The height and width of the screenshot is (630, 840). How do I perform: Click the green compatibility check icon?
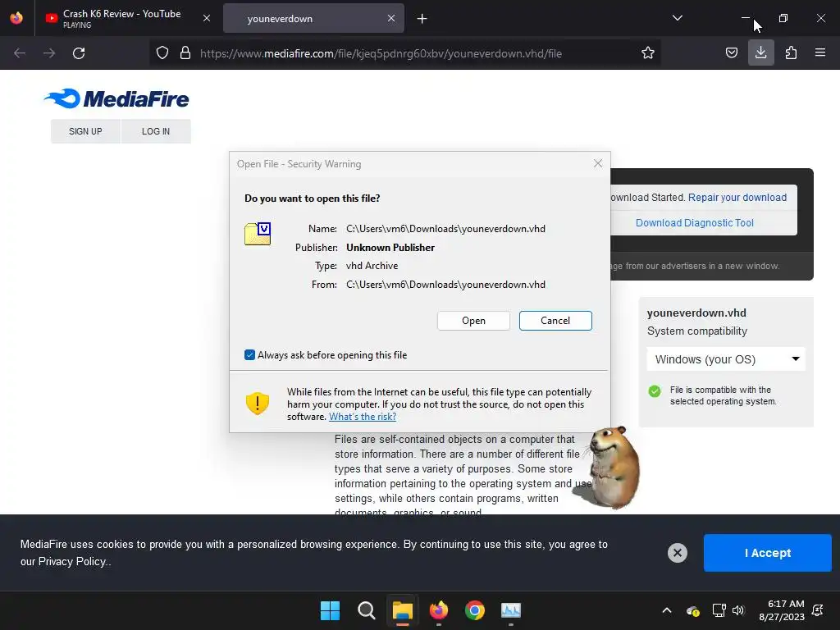(655, 391)
